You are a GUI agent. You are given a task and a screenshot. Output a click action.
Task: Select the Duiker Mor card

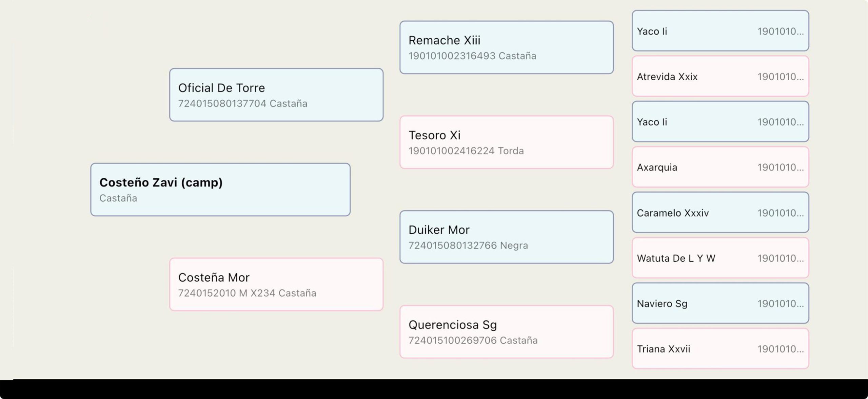(507, 237)
